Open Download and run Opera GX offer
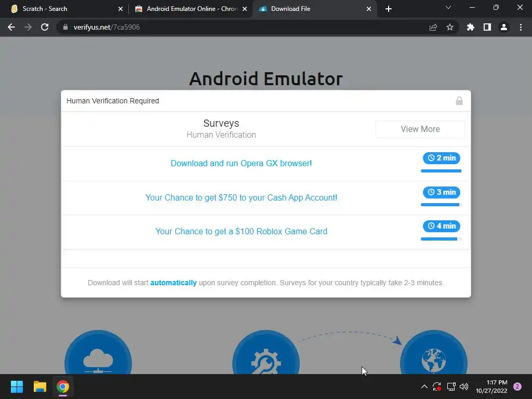The height and width of the screenshot is (399, 532). click(241, 163)
